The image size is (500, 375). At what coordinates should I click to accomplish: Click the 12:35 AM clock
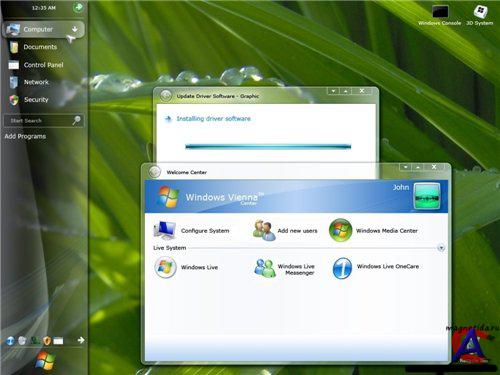pyautogui.click(x=44, y=8)
